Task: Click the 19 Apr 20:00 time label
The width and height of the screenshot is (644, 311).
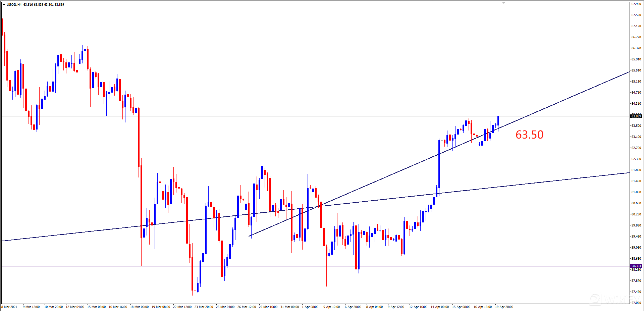Action: [x=504, y=307]
